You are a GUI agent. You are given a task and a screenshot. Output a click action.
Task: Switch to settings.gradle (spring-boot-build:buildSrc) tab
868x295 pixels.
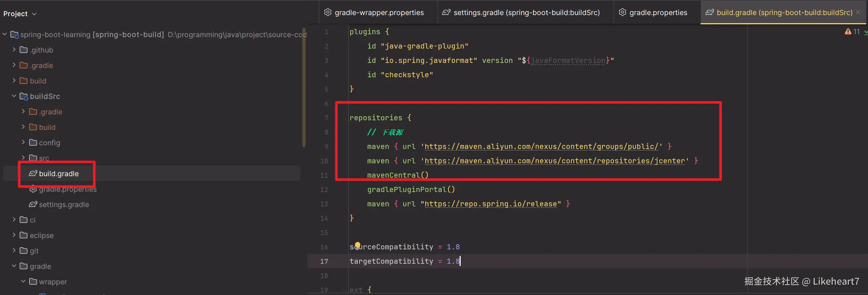click(526, 13)
